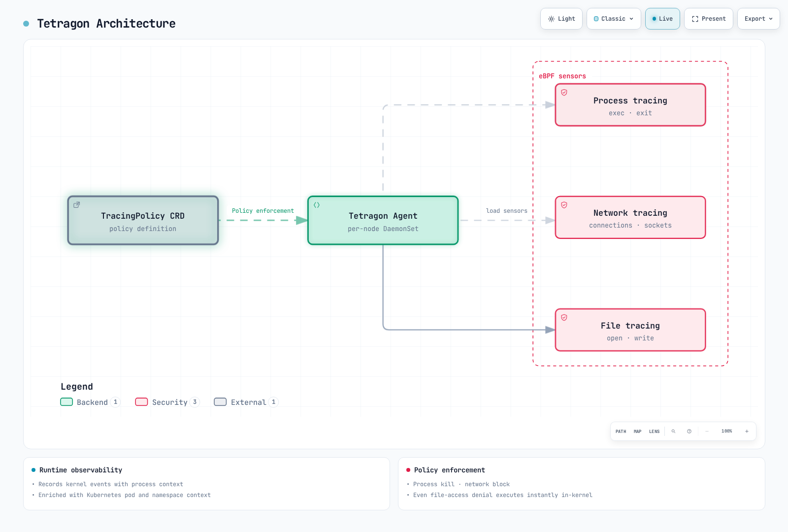Open the help question-mark icon
788x532 pixels.
coord(689,432)
